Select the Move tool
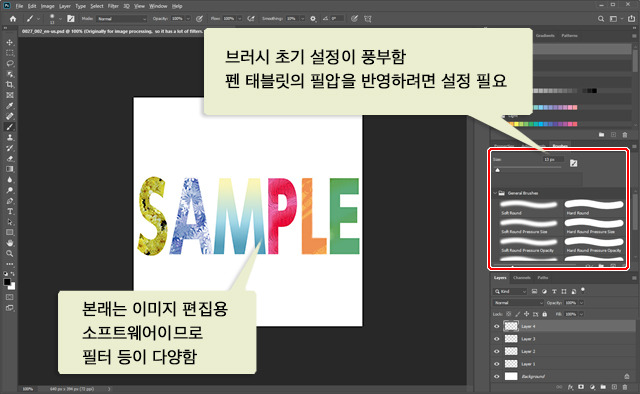This screenshot has height=394, width=640. [x=10, y=42]
